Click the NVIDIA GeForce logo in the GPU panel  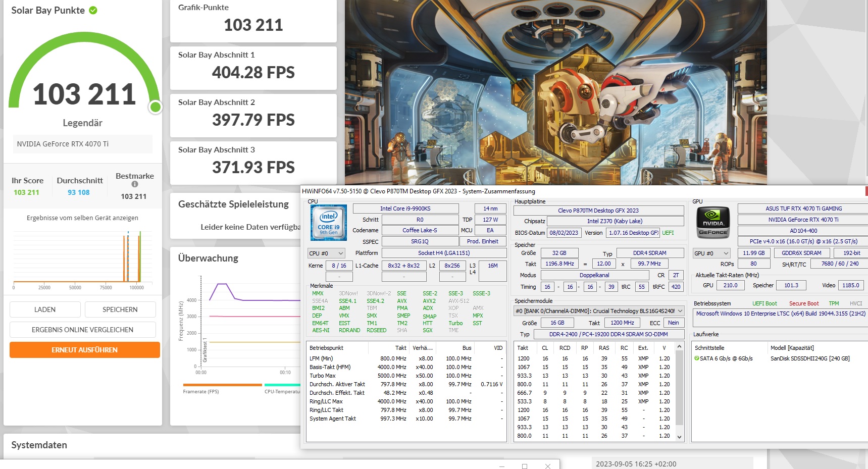tap(712, 222)
